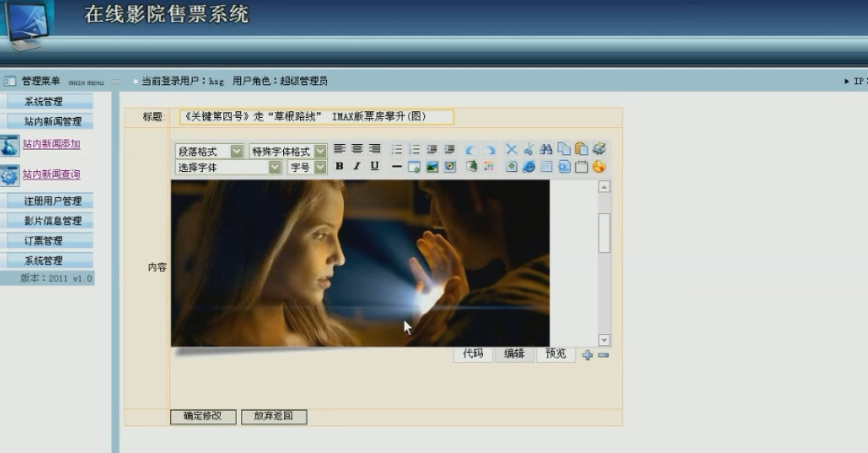The height and width of the screenshot is (453, 868).
Task: Insert image with picture icon
Action: pos(431,167)
